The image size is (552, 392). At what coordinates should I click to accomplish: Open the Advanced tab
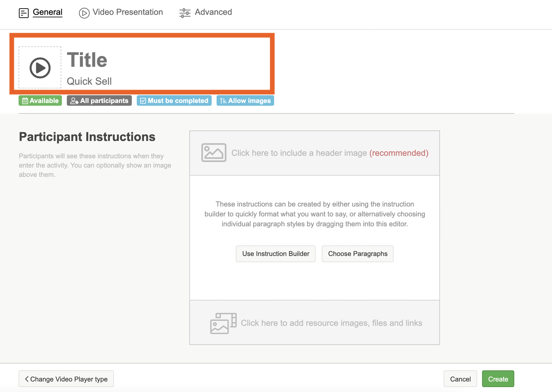(x=213, y=12)
